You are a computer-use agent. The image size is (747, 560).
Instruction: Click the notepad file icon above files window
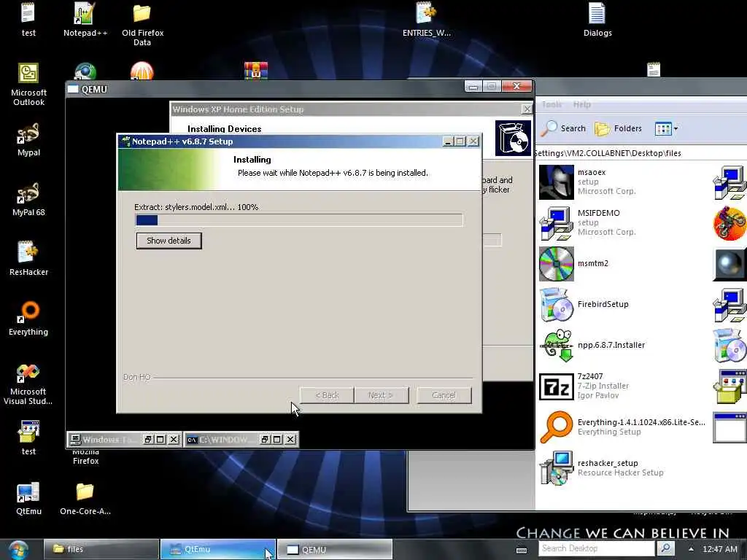point(653,69)
